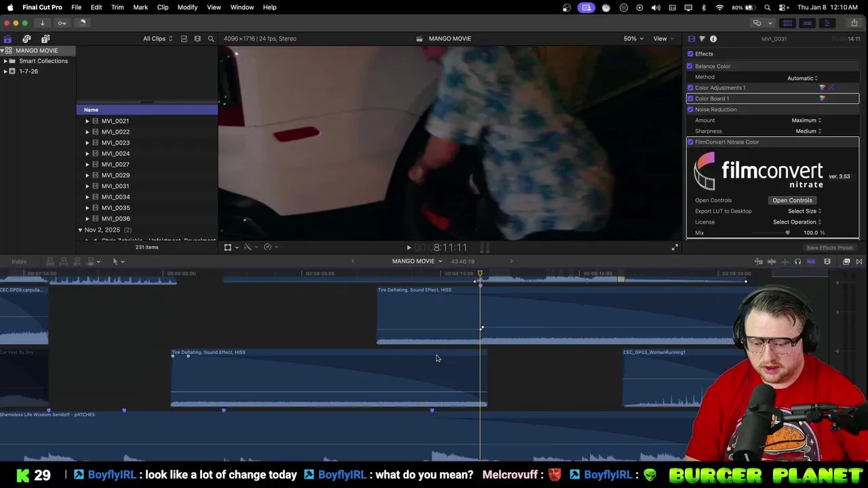Open the Clip menu

[163, 7]
